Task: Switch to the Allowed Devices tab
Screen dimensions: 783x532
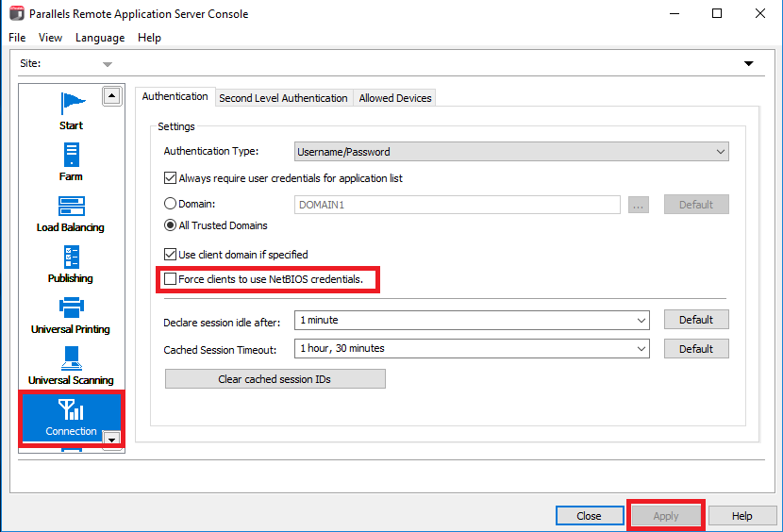Action: (395, 98)
